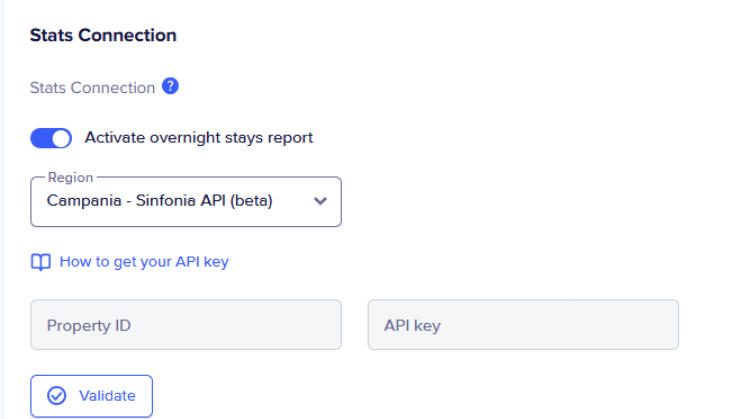This screenshot has height=419, width=752.
Task: Expand the Region chevron arrow
Action: click(x=320, y=201)
